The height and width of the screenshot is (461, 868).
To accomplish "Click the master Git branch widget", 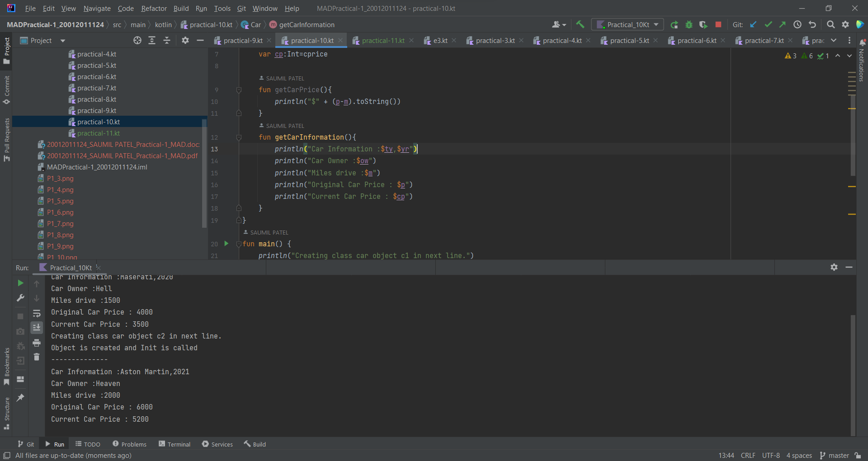I will [x=835, y=455].
